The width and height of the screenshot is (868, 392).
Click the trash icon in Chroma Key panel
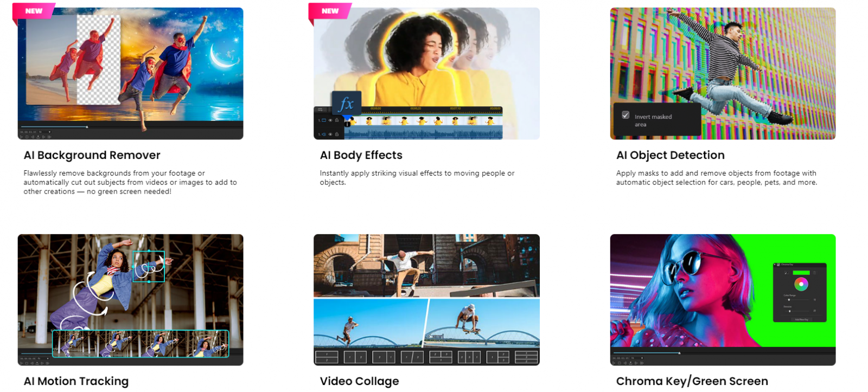(x=814, y=273)
